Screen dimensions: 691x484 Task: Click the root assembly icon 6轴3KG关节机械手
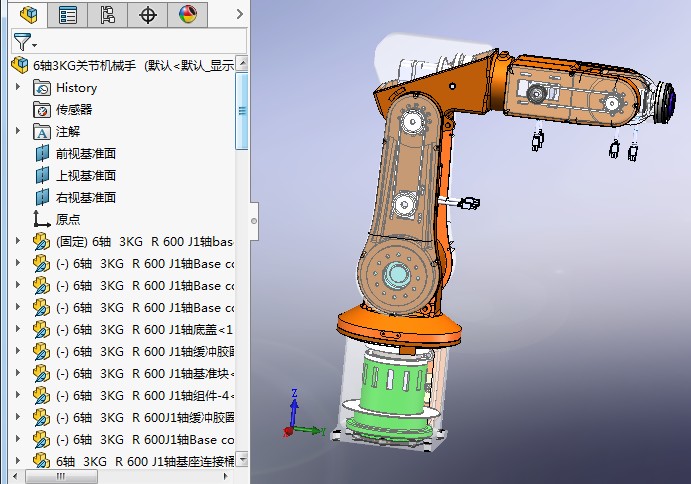(20, 66)
